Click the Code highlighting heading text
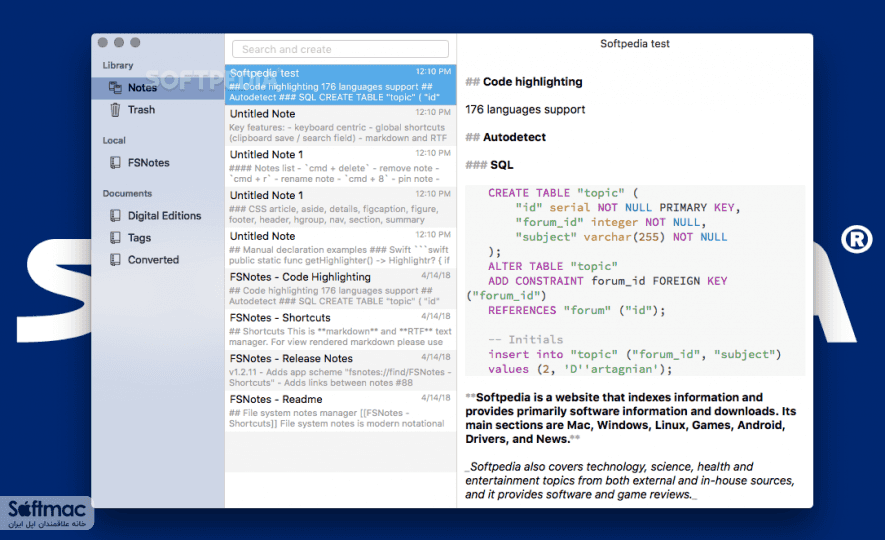This screenshot has height=540, width=885. [532, 82]
